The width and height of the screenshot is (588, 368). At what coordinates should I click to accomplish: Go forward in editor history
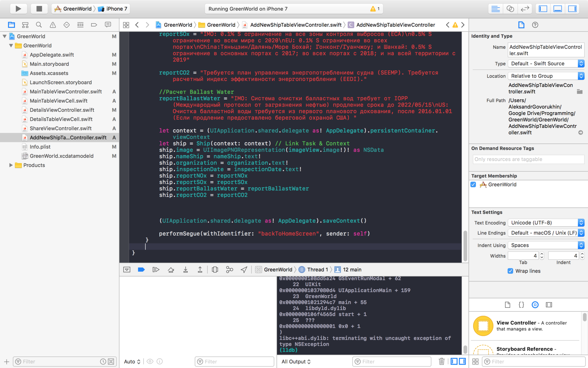click(147, 25)
